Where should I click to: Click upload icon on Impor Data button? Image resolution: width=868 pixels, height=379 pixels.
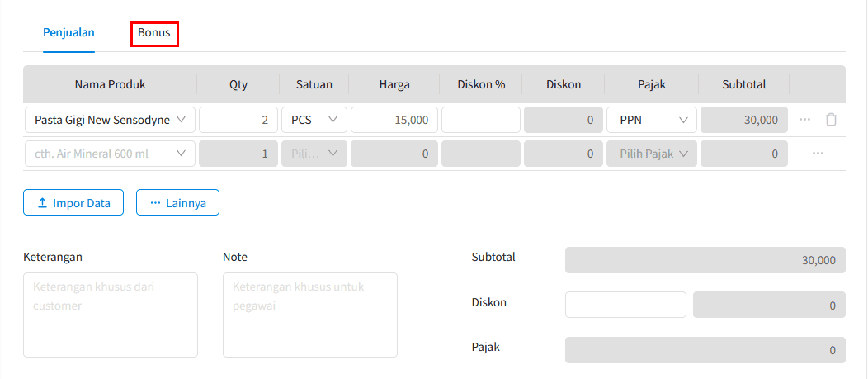[x=42, y=203]
